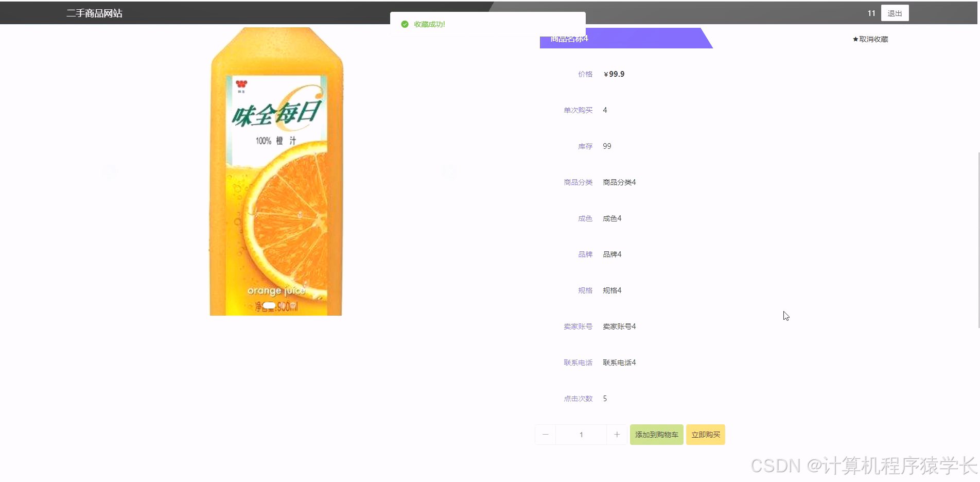Increase quantity using the plus icon
980x482 pixels.
tap(617, 434)
